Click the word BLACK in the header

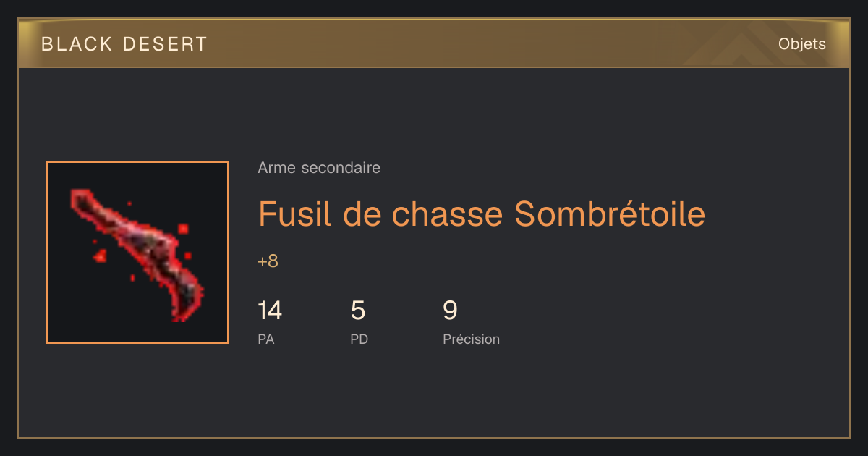click(x=77, y=44)
